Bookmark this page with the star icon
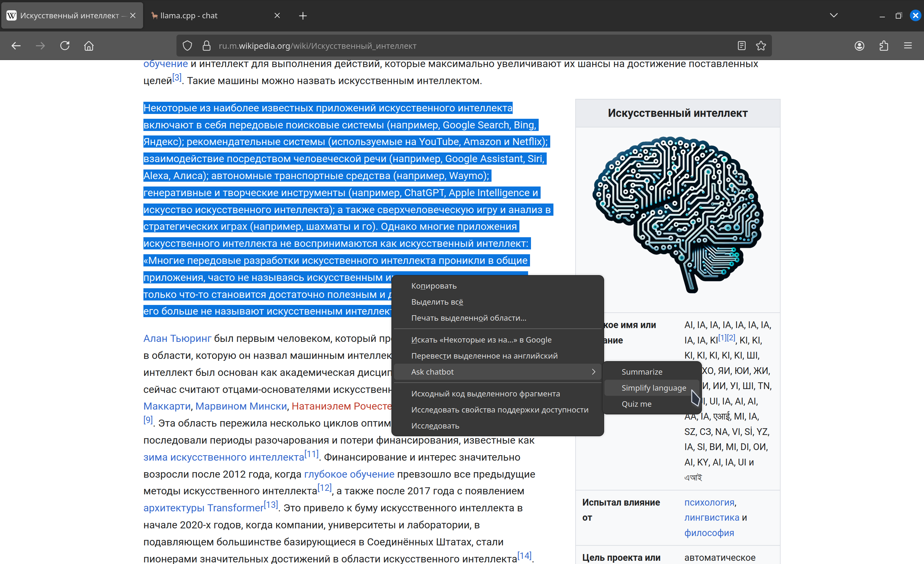This screenshot has height=564, width=924. [x=761, y=46]
